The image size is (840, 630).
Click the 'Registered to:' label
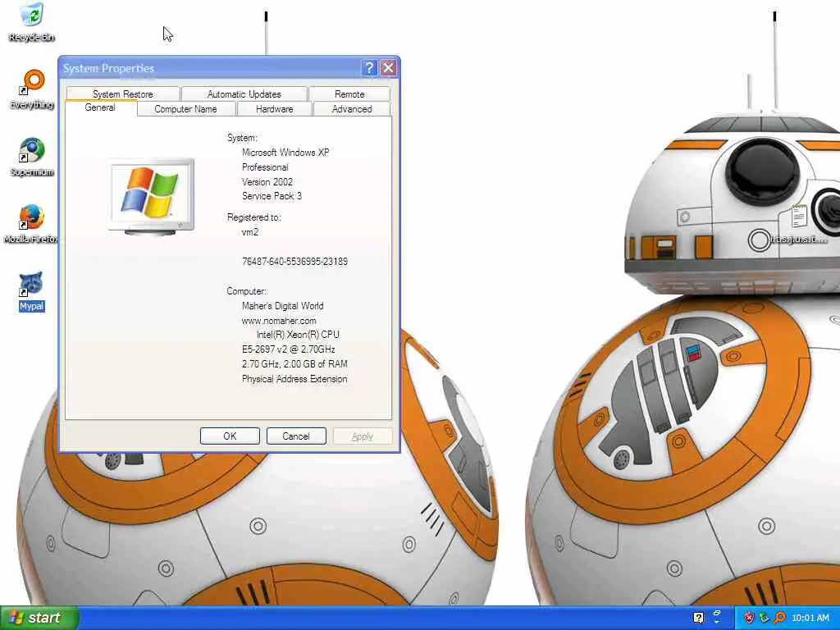point(254,217)
